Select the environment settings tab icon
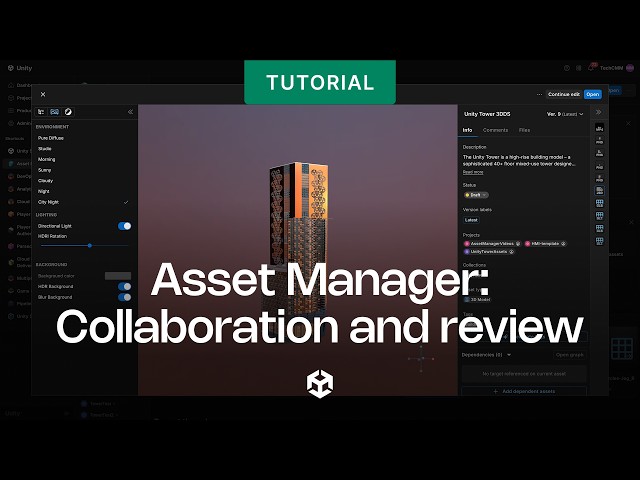The height and width of the screenshot is (480, 640). (x=54, y=112)
